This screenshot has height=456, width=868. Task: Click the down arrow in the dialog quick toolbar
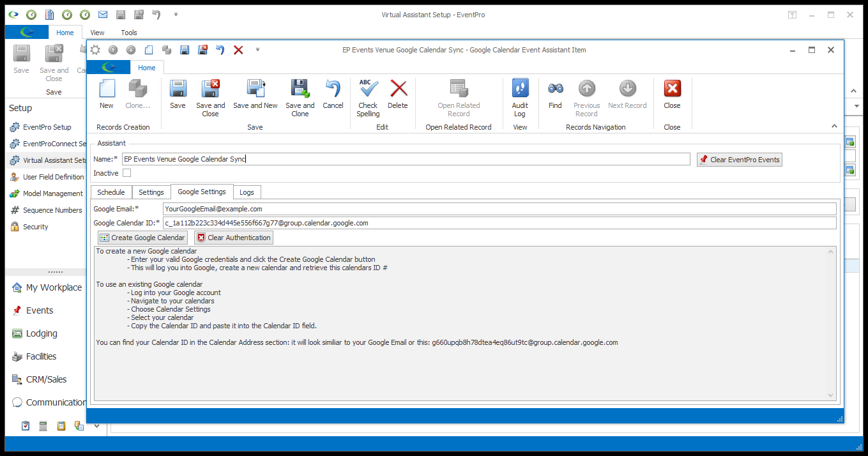131,50
